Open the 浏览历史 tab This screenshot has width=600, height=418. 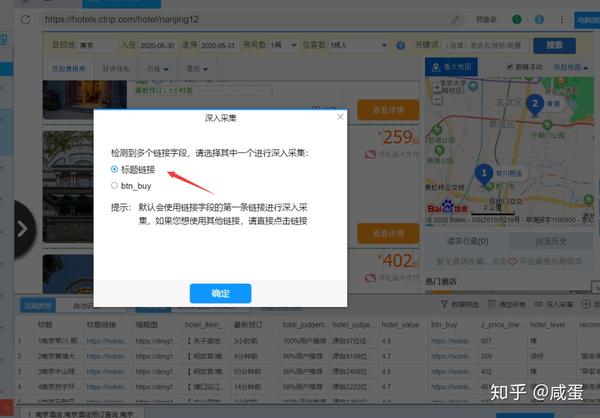click(x=551, y=242)
